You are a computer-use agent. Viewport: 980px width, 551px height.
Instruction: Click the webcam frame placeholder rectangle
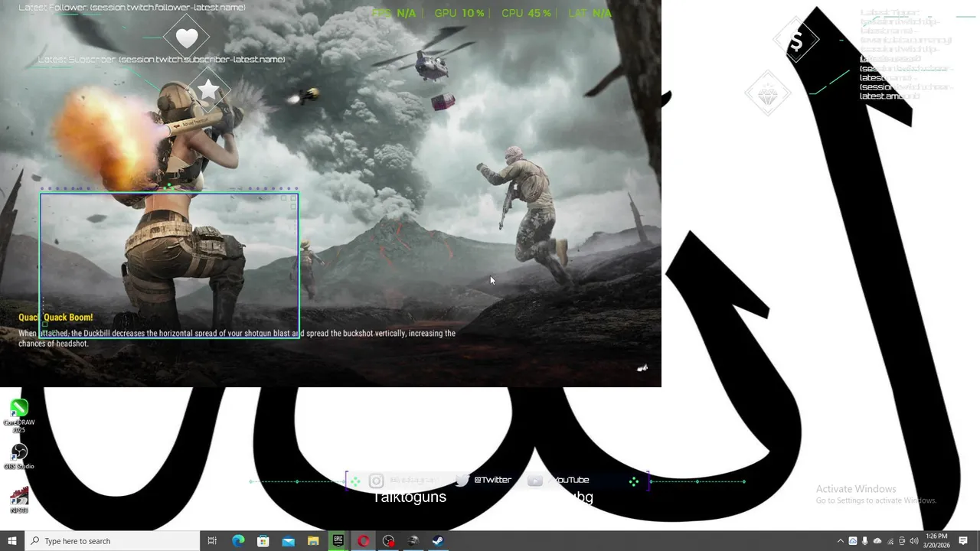[169, 265]
